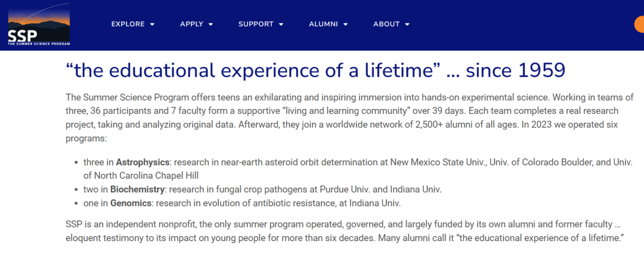Expand the arrow next to ABOUT
The height and width of the screenshot is (265, 644).
[407, 24]
